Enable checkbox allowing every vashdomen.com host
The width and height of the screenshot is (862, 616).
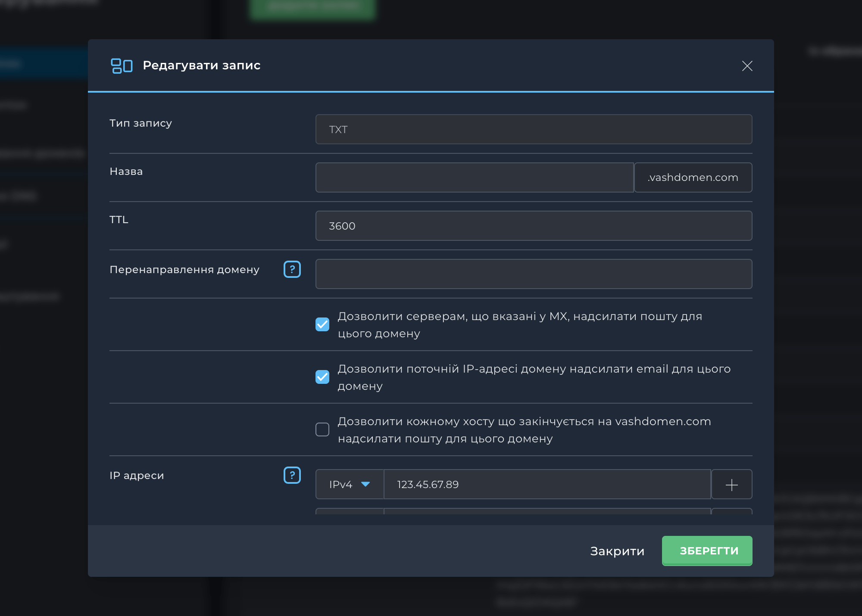pyautogui.click(x=322, y=429)
